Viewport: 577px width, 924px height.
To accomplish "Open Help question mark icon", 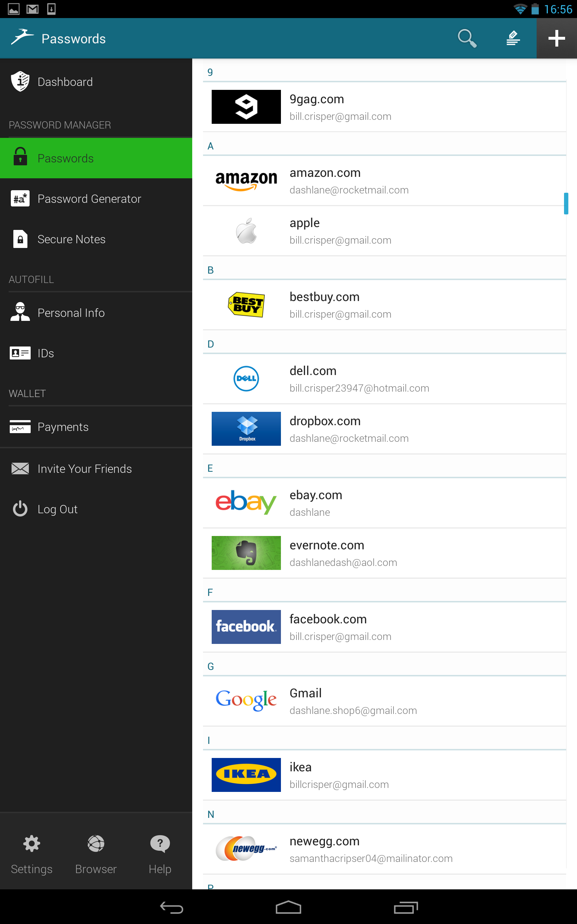I will pyautogui.click(x=160, y=843).
